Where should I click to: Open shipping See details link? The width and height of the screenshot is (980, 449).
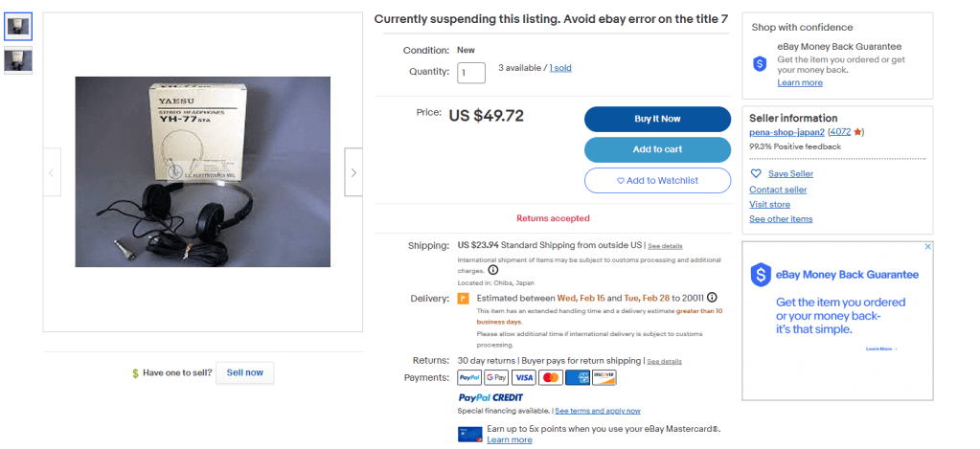click(x=665, y=246)
